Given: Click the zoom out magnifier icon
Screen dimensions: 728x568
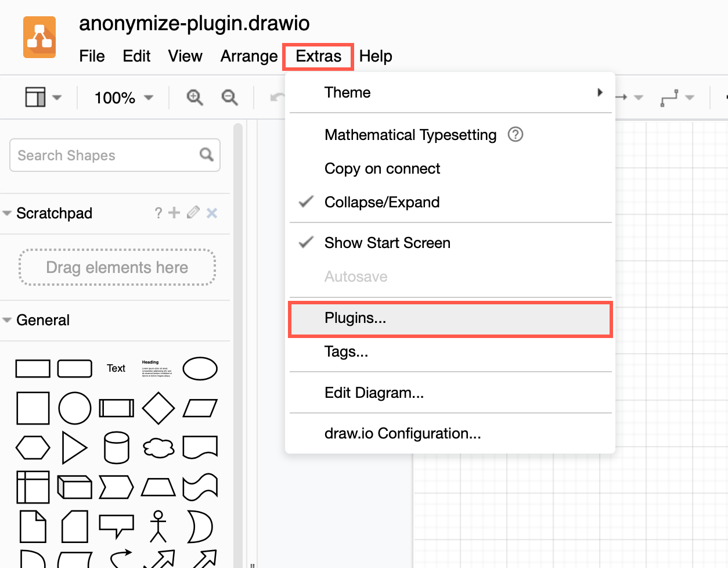Looking at the screenshot, I should point(229,98).
